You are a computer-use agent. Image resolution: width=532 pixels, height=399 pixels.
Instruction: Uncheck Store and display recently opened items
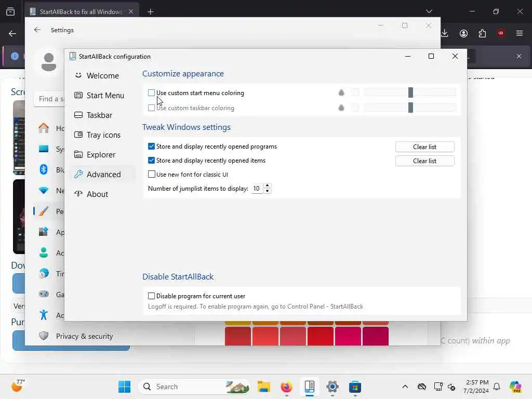pyautogui.click(x=151, y=160)
